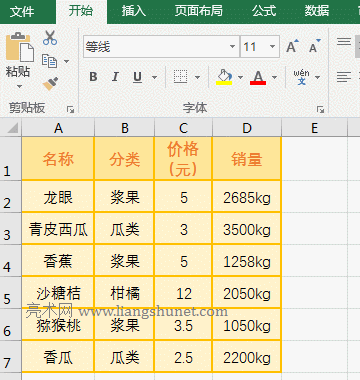Click cell 香蕉
The width and height of the screenshot is (360, 380).
(x=58, y=261)
